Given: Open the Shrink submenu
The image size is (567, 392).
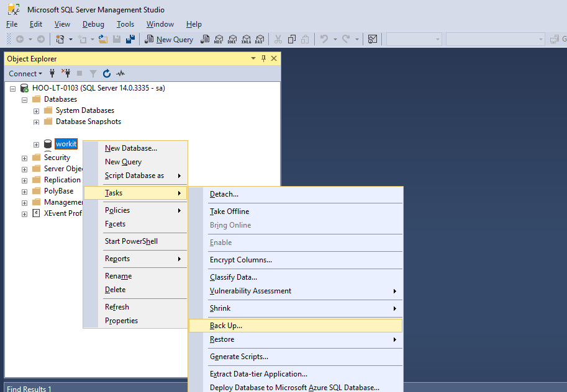Looking at the screenshot, I should point(296,308).
